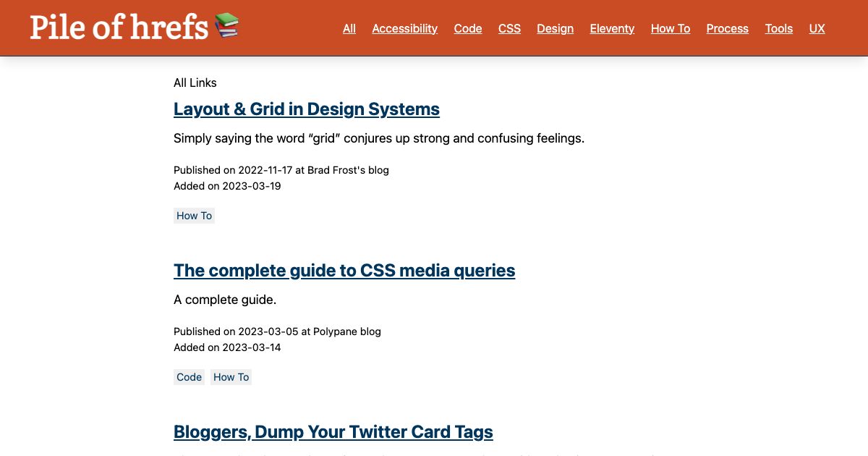Read Bloggers, Dump Your Twitter Card Tags

click(333, 431)
